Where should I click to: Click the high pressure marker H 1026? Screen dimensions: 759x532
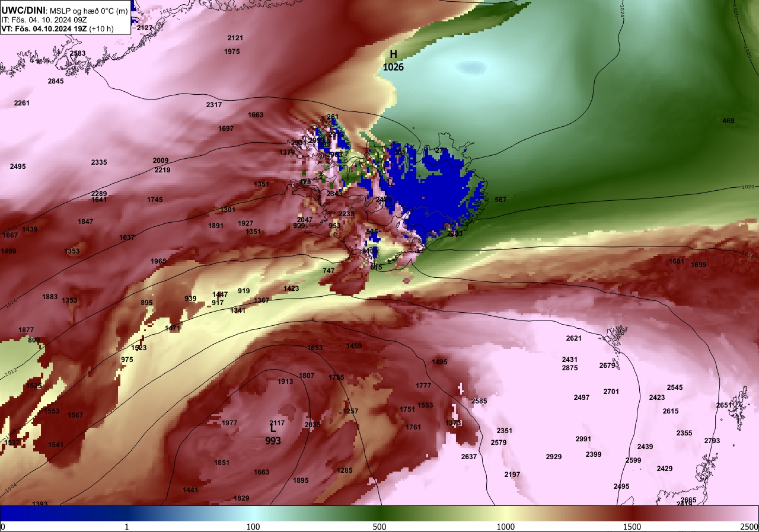pyautogui.click(x=393, y=60)
